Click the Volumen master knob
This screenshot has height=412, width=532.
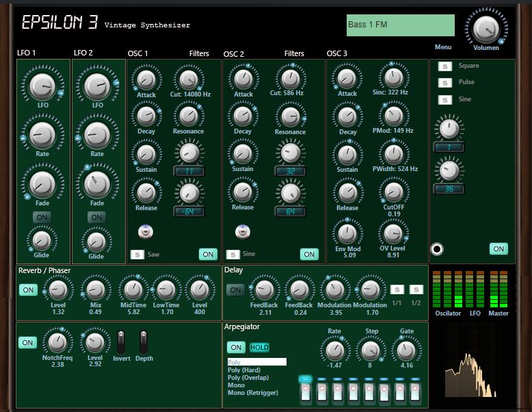click(485, 28)
